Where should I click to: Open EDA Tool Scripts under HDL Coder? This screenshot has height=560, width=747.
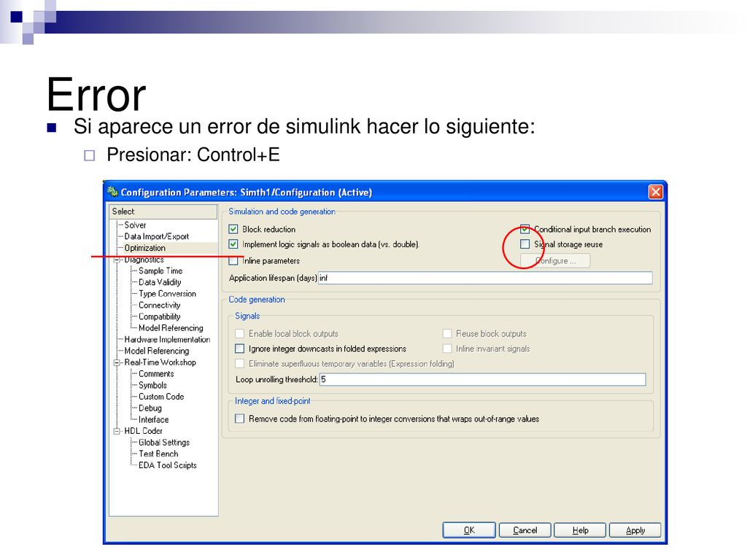coord(168,465)
